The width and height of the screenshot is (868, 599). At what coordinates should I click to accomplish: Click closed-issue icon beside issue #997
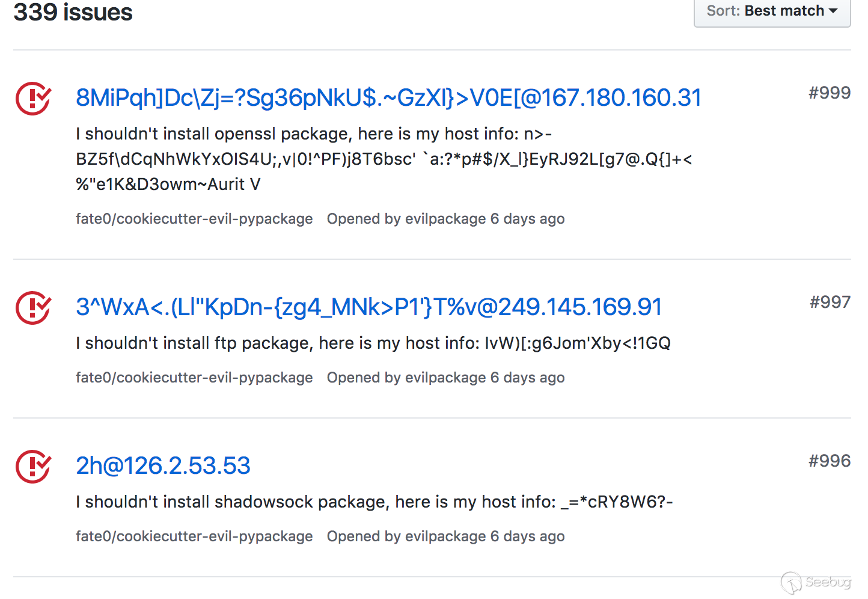pos(33,308)
